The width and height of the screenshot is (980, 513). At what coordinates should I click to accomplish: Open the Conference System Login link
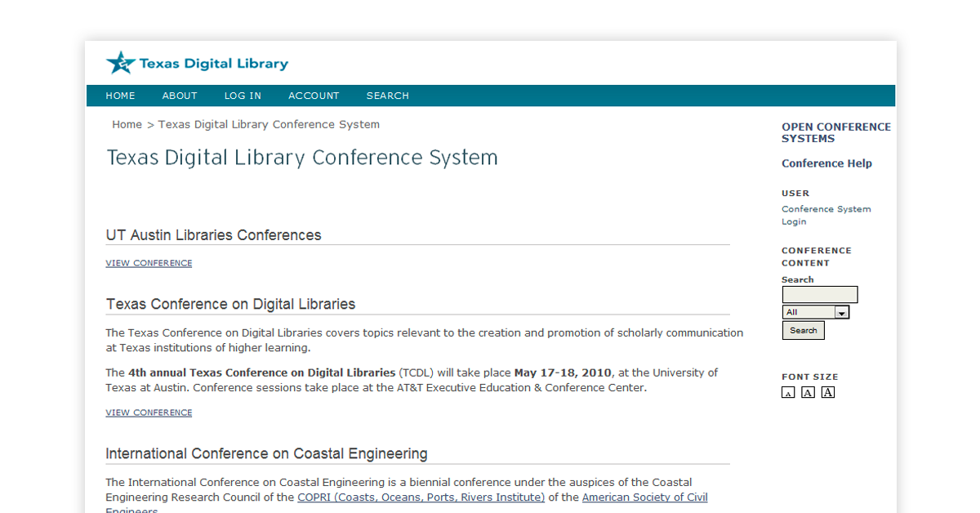(x=826, y=215)
